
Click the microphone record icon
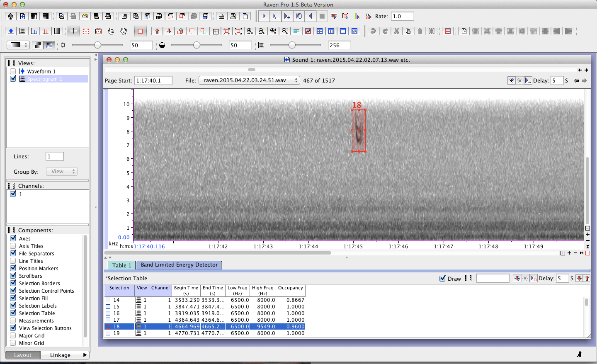[11, 16]
